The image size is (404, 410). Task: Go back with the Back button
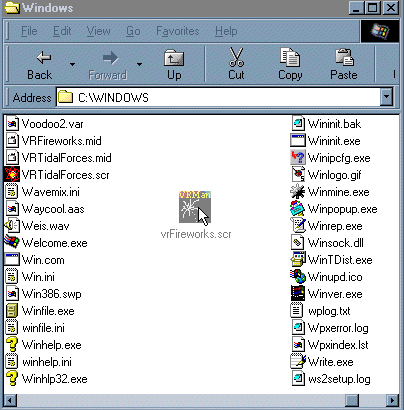click(40, 65)
